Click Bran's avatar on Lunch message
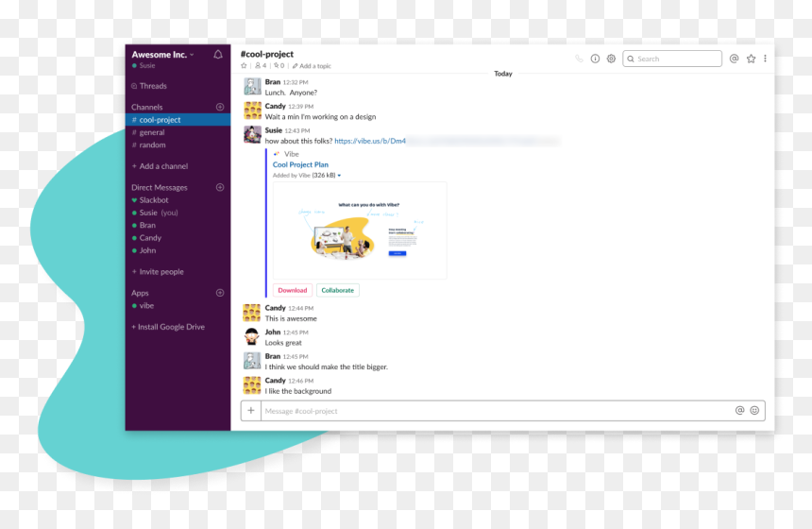Image resolution: width=812 pixels, height=529 pixels. tap(252, 87)
